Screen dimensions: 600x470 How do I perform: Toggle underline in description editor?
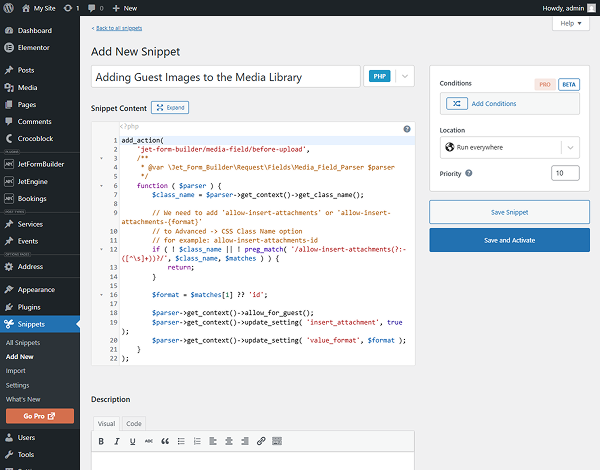(x=132, y=441)
